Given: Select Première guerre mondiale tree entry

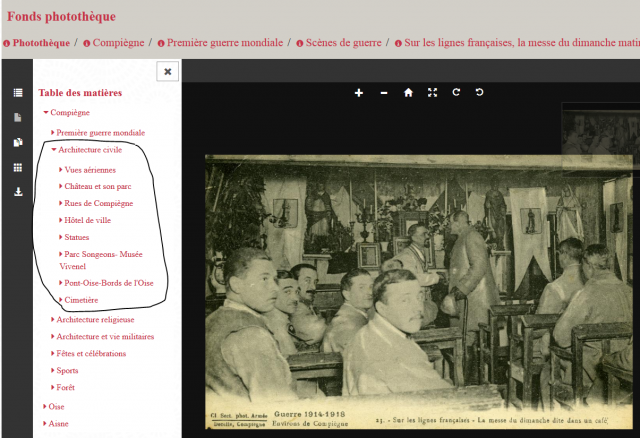Looking at the screenshot, I should [101, 133].
